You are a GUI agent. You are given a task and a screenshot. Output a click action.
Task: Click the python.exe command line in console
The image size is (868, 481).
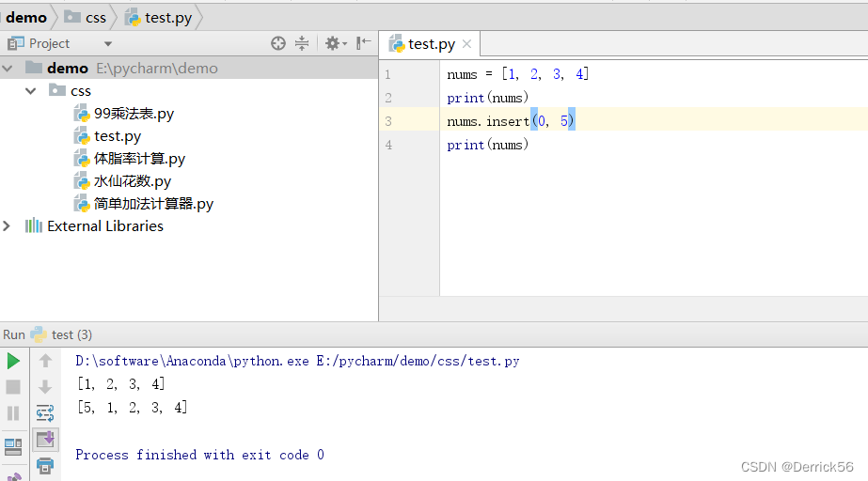297,361
